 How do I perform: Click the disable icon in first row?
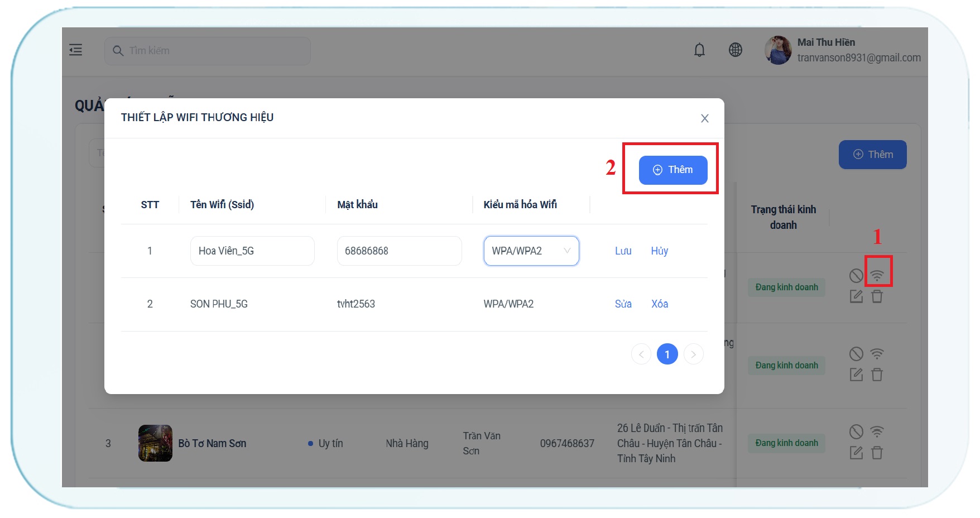856,275
